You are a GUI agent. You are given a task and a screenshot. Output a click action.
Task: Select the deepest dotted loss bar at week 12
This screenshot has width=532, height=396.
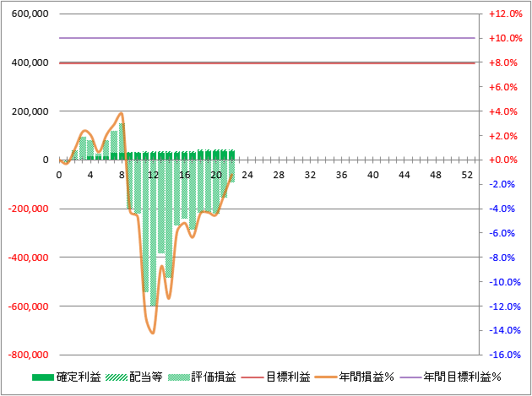pyautogui.click(x=153, y=233)
